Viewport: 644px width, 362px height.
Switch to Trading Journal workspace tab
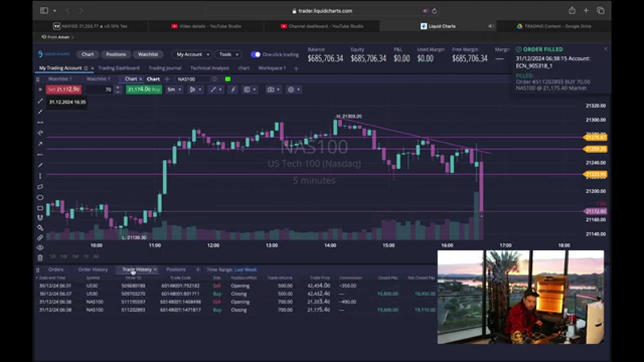(x=165, y=68)
